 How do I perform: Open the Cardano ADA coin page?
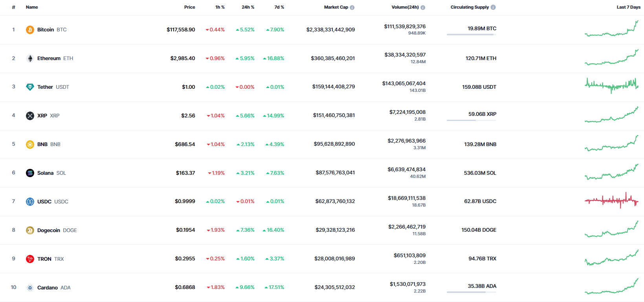(48, 288)
